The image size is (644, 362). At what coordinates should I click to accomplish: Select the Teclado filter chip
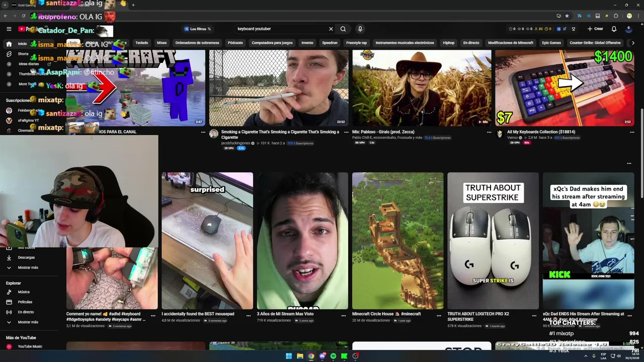pos(141,43)
